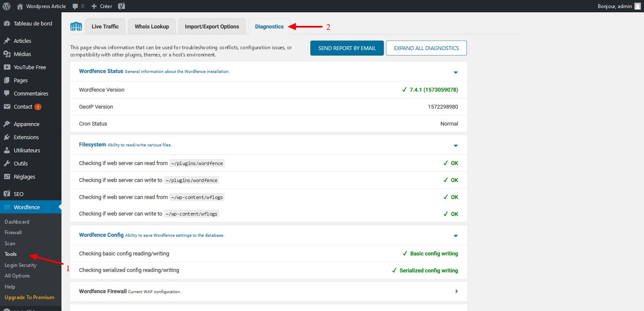The height and width of the screenshot is (311, 644).
Task: Click the Utilisateurs user icon
Action: coord(7,151)
